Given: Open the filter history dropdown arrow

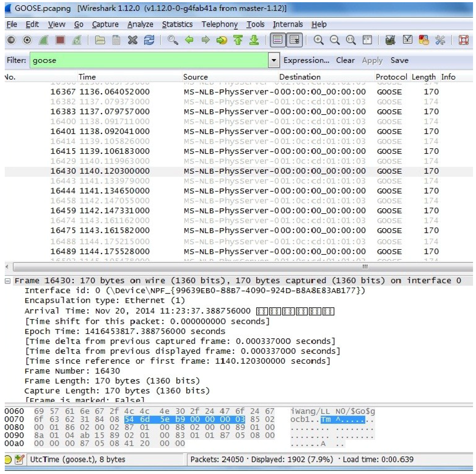Looking at the screenshot, I should point(274,60).
